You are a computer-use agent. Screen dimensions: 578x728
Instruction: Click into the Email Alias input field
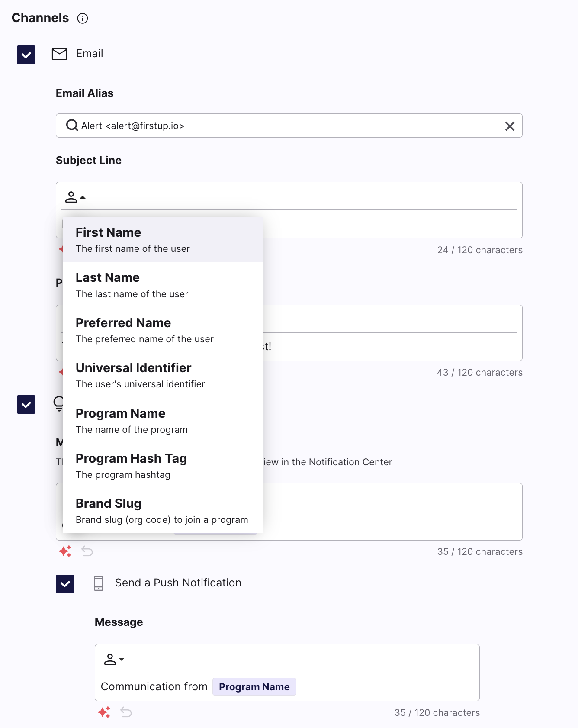coord(286,126)
